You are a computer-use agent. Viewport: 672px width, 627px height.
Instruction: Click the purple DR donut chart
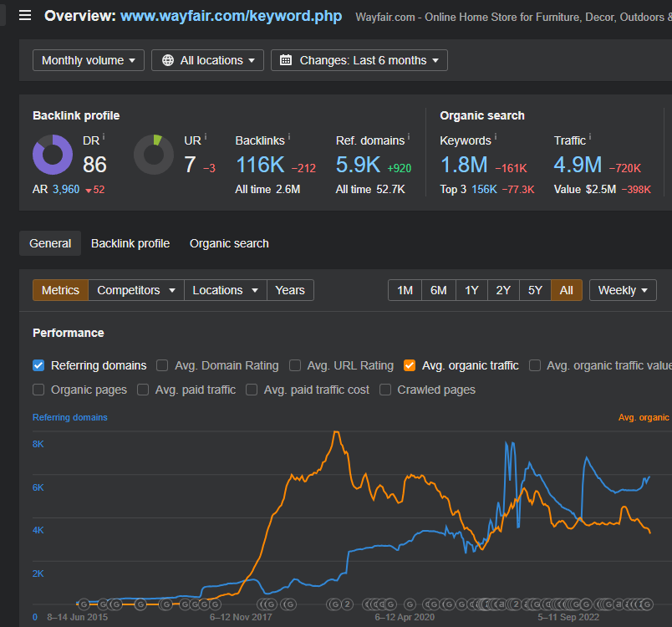click(x=53, y=155)
